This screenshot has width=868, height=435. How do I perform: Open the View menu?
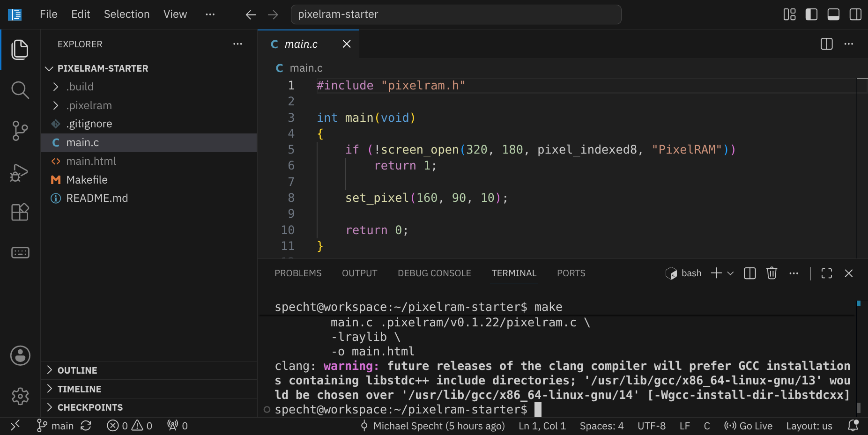click(175, 15)
